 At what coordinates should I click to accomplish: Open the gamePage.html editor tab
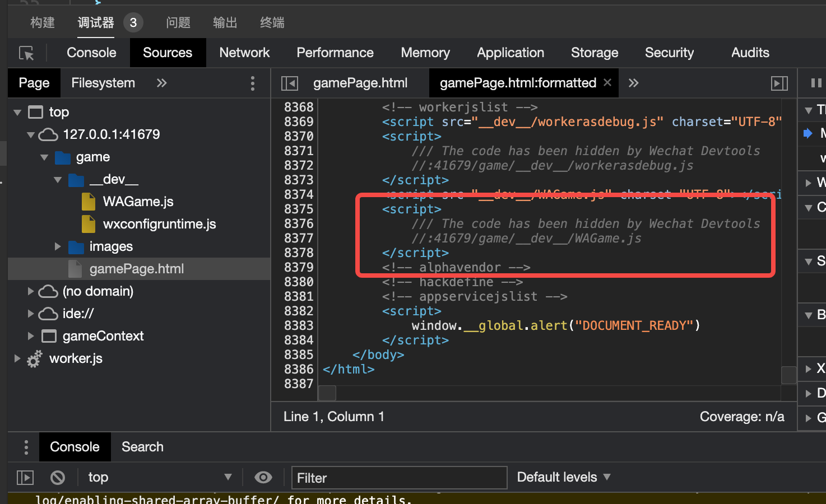click(x=360, y=83)
